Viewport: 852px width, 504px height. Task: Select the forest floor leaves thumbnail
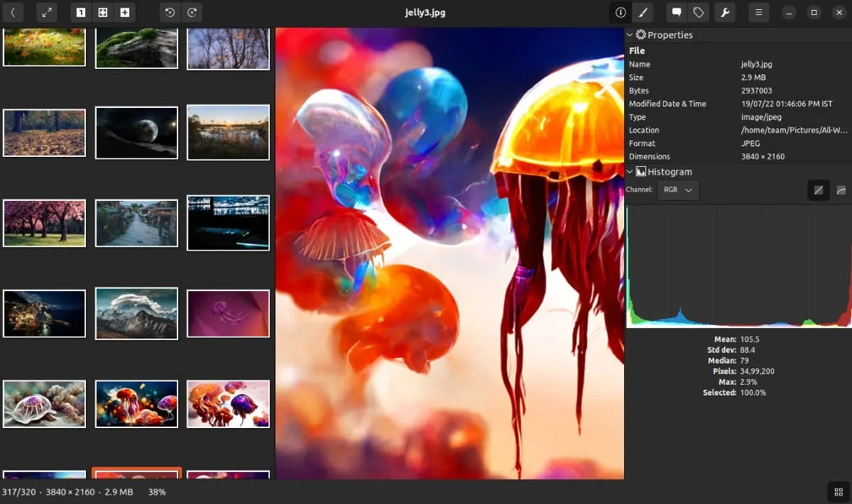point(44,133)
